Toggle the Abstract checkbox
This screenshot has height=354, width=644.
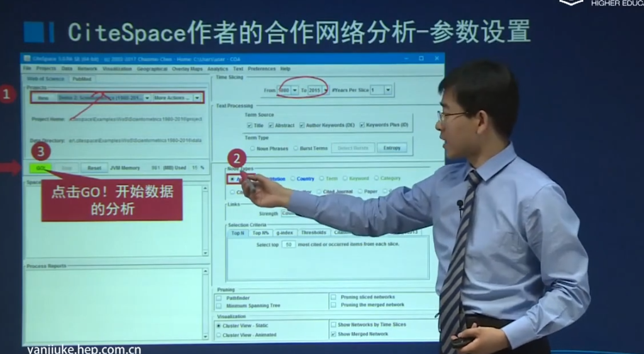[271, 125]
